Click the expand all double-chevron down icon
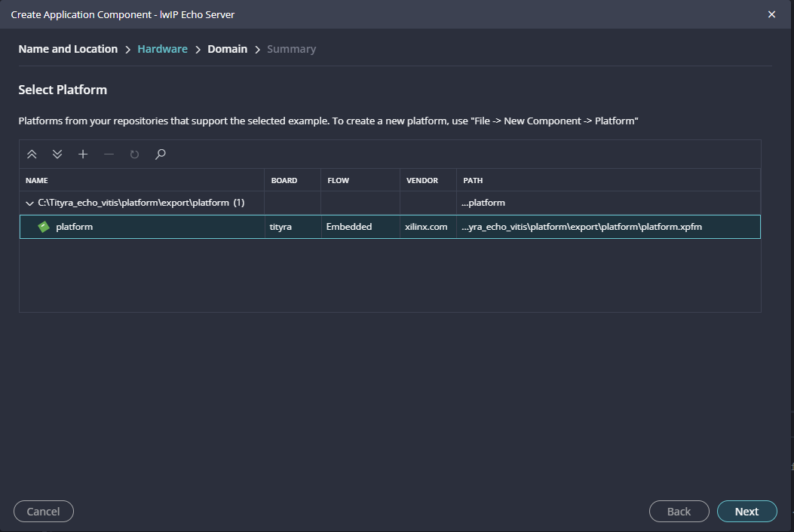This screenshot has height=532, width=794. point(57,154)
